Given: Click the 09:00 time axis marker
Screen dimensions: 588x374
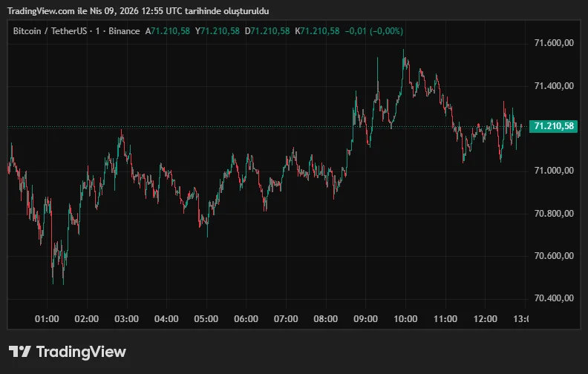Looking at the screenshot, I should click(365, 318).
